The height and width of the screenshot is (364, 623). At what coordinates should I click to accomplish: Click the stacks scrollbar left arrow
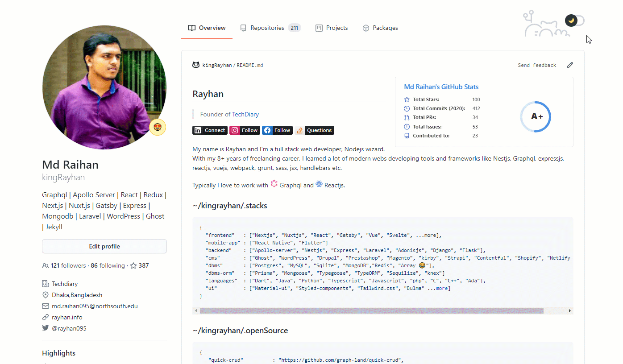pos(196,310)
